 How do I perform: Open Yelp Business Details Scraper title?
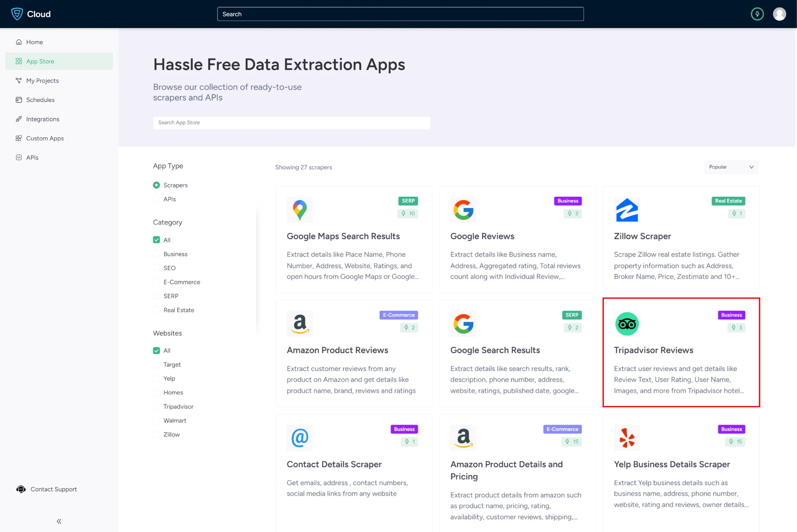click(x=672, y=464)
